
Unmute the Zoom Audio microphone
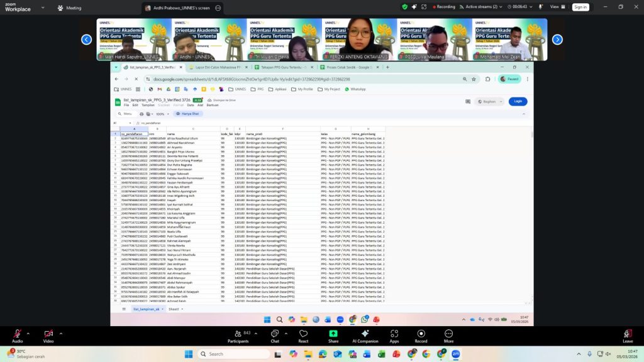(x=16, y=334)
